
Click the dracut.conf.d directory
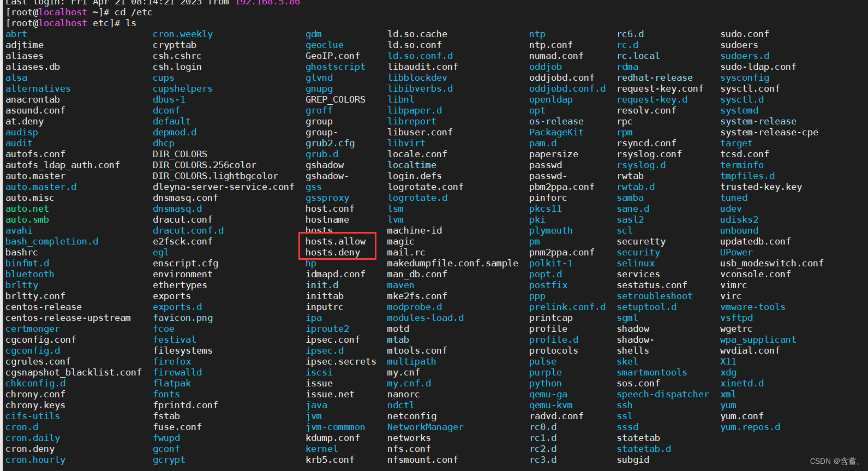click(188, 230)
